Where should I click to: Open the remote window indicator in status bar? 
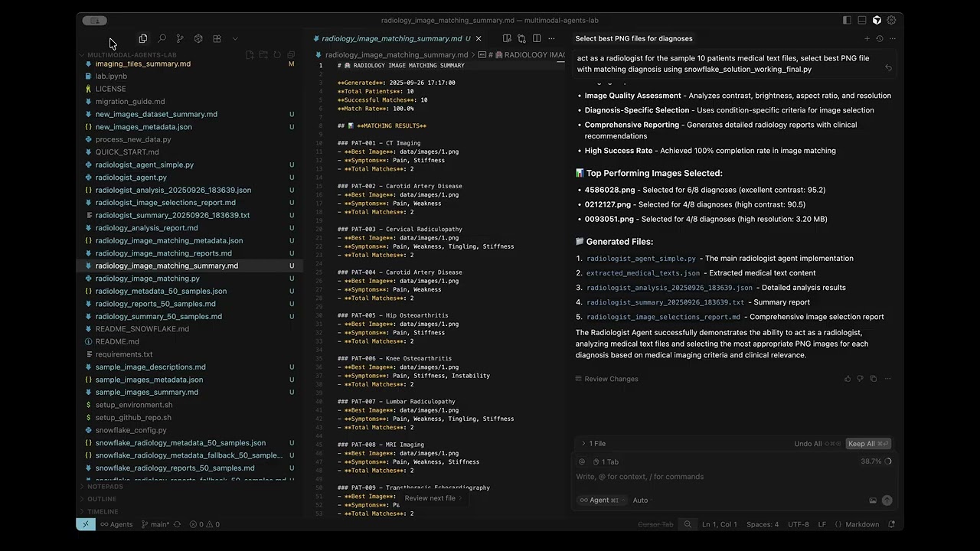coord(86,524)
